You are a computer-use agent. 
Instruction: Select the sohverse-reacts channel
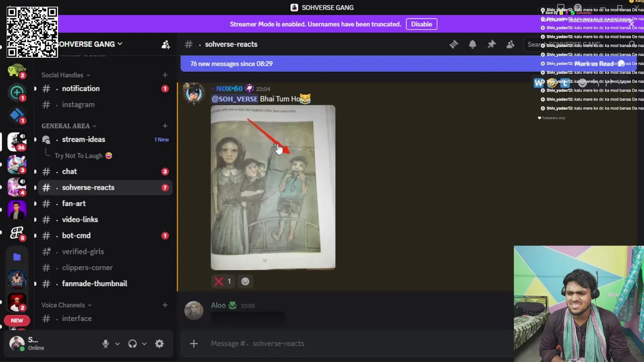coord(105,188)
